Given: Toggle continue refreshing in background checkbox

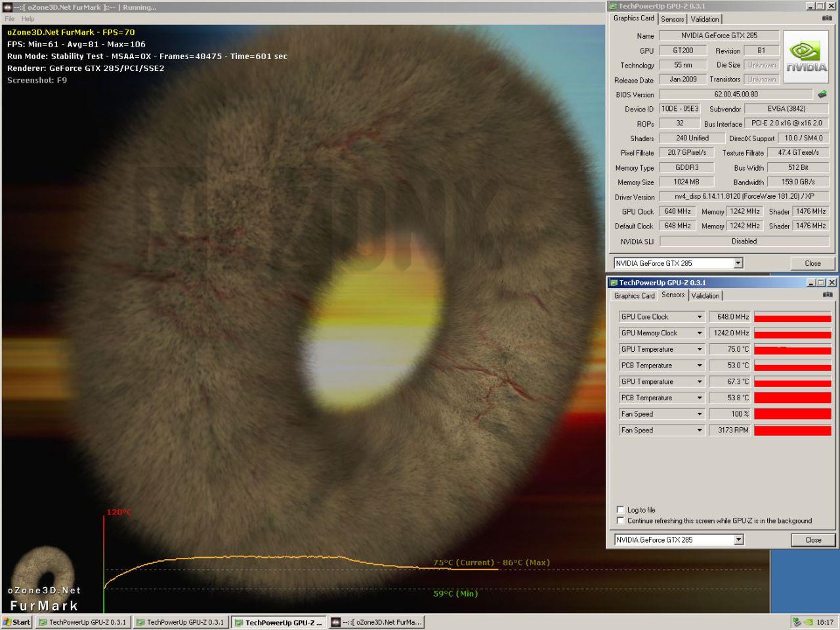Looking at the screenshot, I should pos(620,520).
